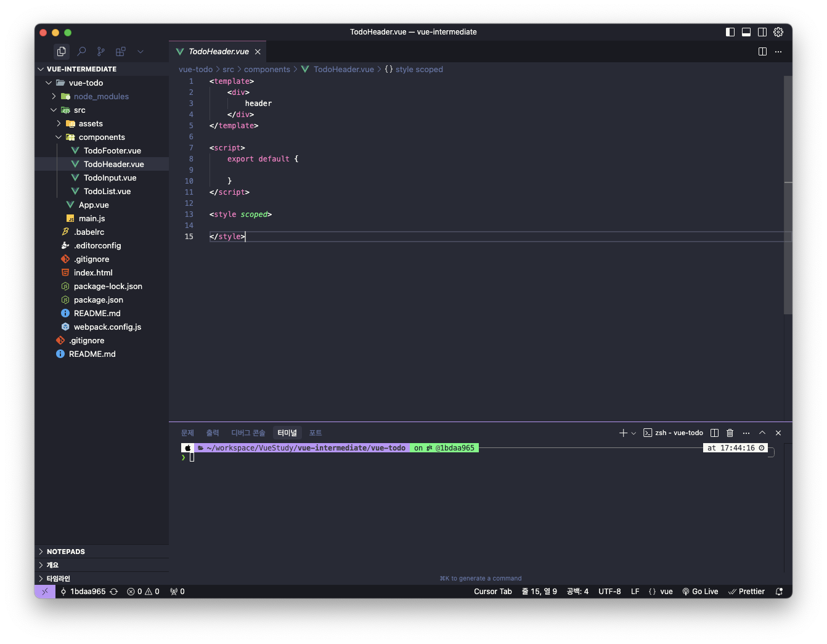Viewport: 827px width, 644px height.
Task: Open the settings gear in title bar
Action: click(x=778, y=32)
